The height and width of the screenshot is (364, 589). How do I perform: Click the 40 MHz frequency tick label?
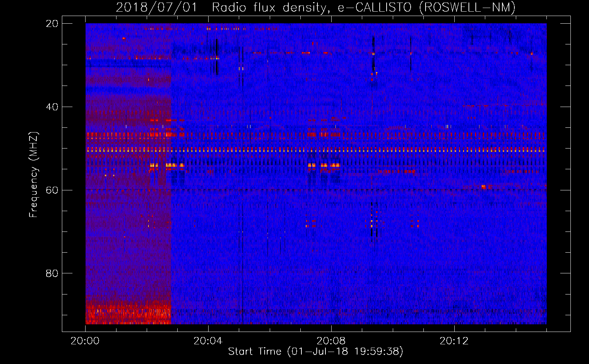click(52, 107)
